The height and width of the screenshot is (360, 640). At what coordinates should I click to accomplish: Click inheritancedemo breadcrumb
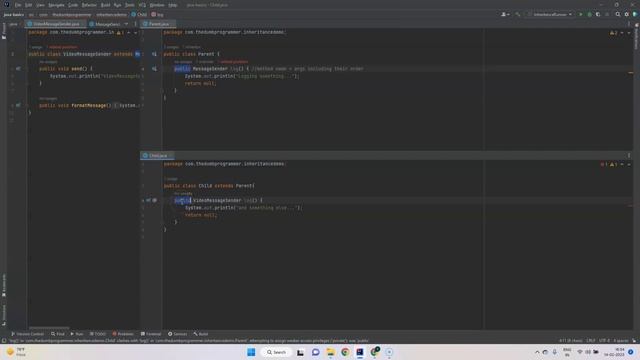tap(111, 14)
